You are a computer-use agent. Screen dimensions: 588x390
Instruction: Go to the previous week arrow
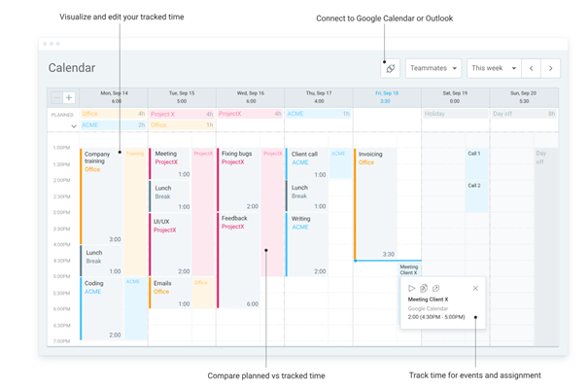coord(531,68)
